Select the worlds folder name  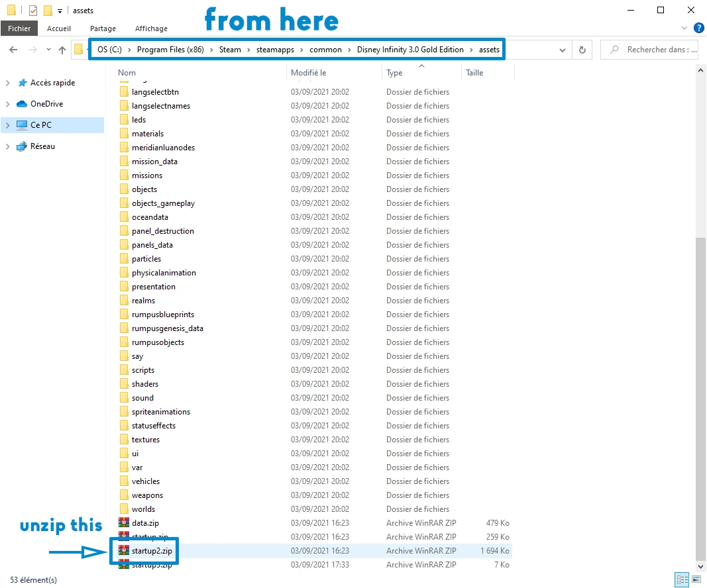tap(143, 509)
